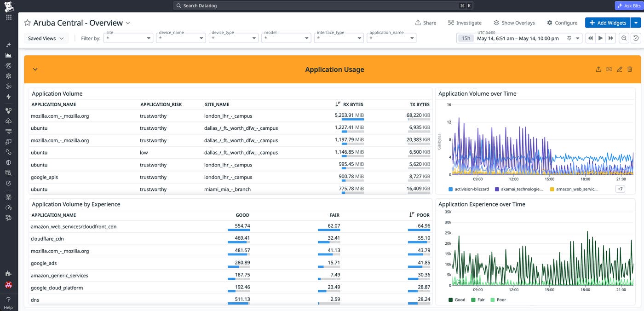Open the apps grid icon in sidebar
This screenshot has width=644, height=311.
pos(9,17)
